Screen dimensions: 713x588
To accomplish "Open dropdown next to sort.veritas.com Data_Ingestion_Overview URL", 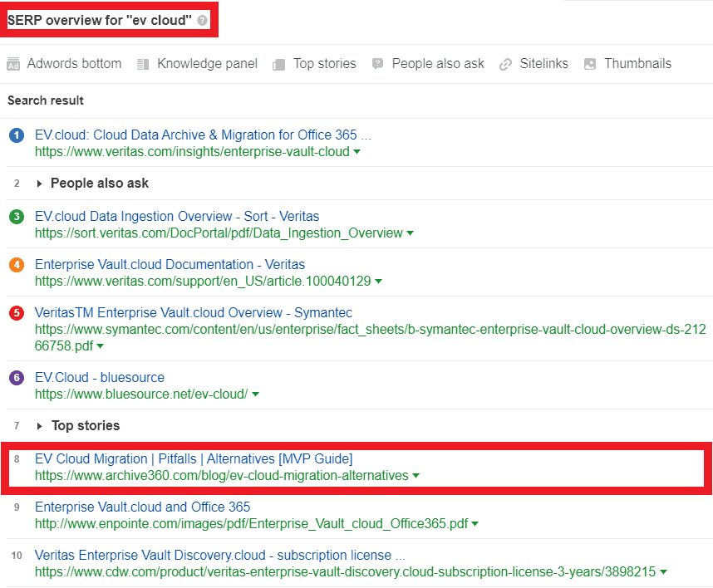I will click(x=411, y=233).
